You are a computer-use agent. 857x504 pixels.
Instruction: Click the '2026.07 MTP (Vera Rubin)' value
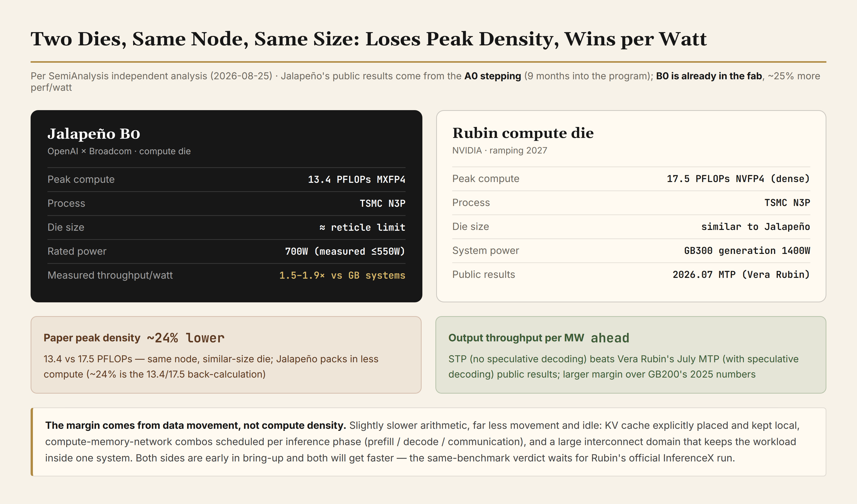(741, 275)
